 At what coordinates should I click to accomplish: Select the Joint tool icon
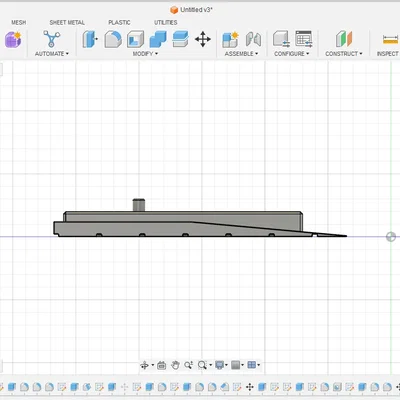point(253,39)
